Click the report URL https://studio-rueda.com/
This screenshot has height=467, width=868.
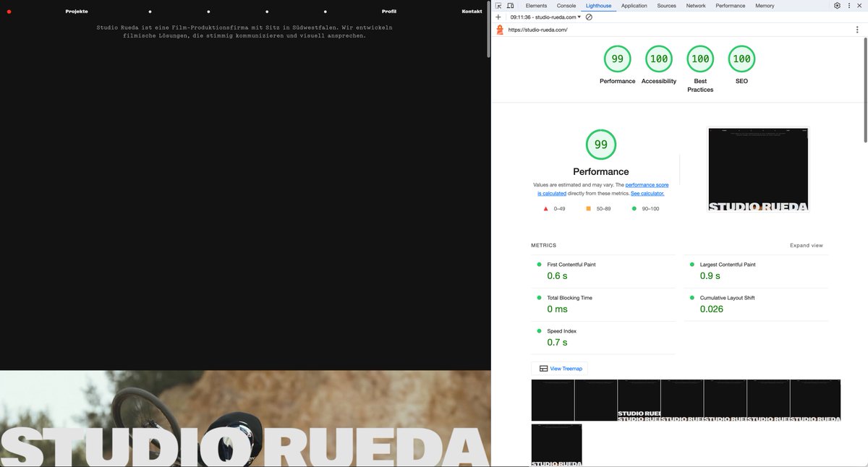[538, 30]
